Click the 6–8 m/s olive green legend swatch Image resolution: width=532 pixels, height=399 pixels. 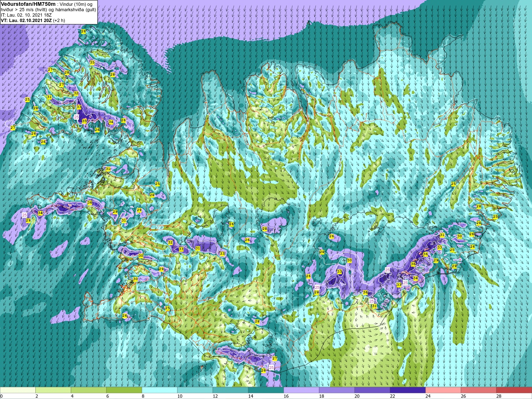124,390
